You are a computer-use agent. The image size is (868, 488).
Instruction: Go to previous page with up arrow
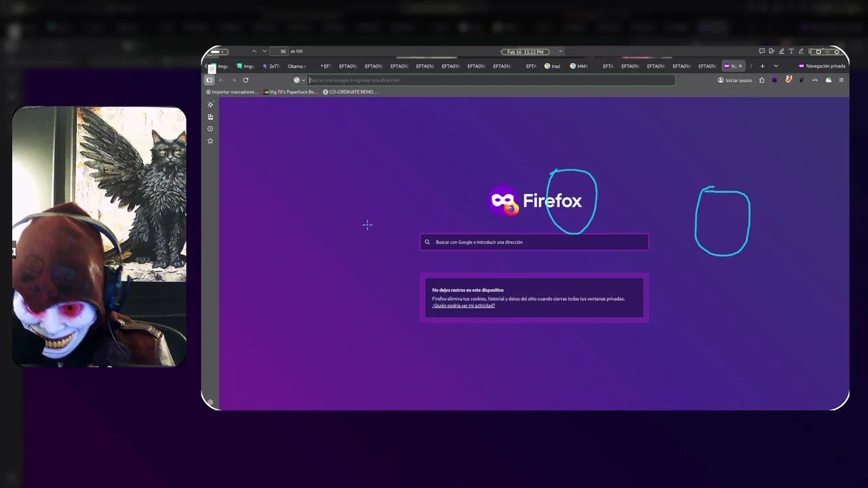(x=254, y=52)
